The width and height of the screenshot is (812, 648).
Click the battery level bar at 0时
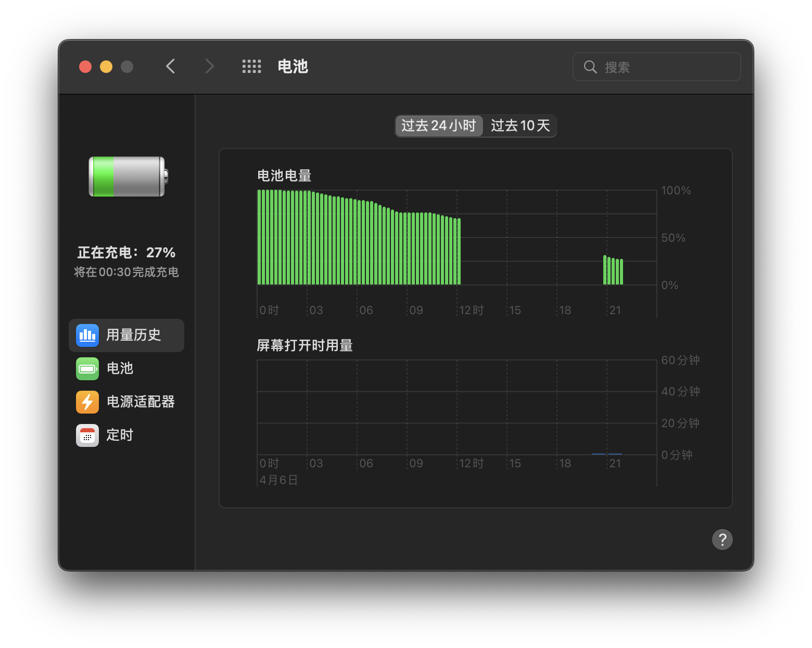point(260,238)
